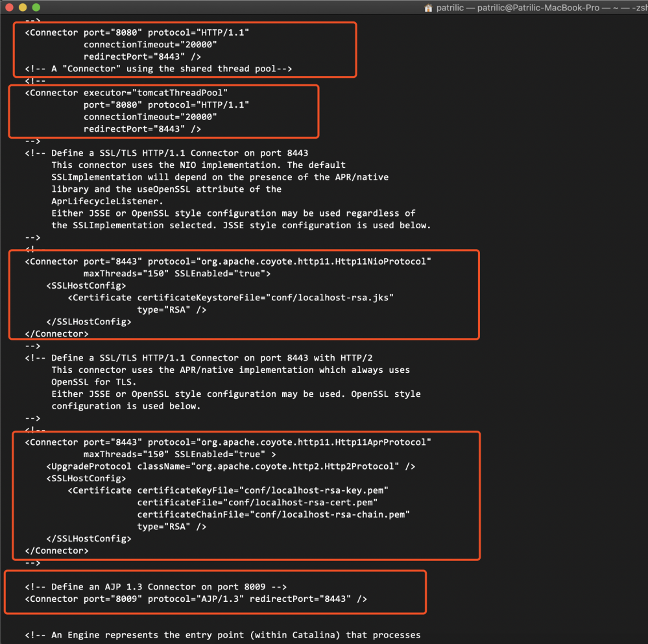Click 'Define an AJP 1.3 Connector on port 8009' comment
The image size is (648, 644).
(x=156, y=586)
